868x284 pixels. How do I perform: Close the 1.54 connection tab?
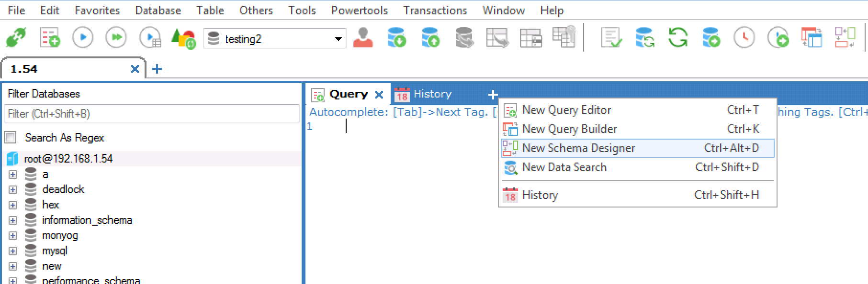[135, 69]
